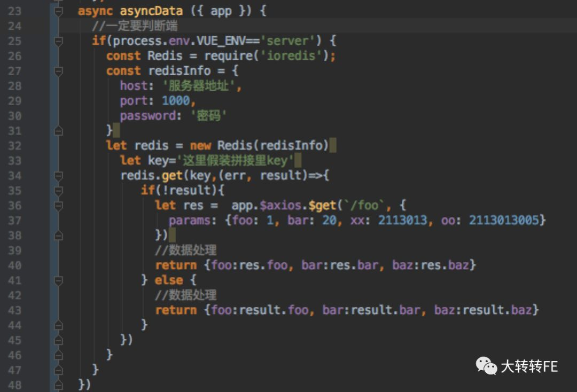Collapse the else block on line 41

tap(59, 280)
